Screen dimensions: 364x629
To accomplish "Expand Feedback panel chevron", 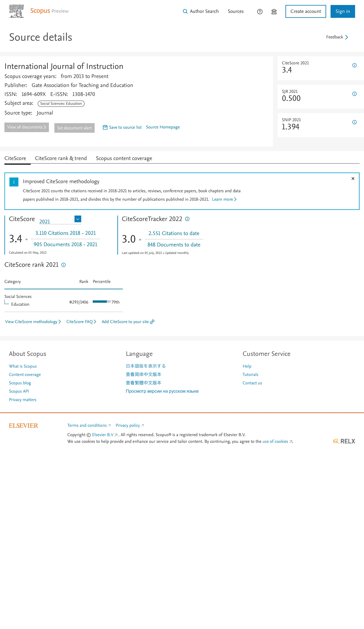I will pos(346,37).
